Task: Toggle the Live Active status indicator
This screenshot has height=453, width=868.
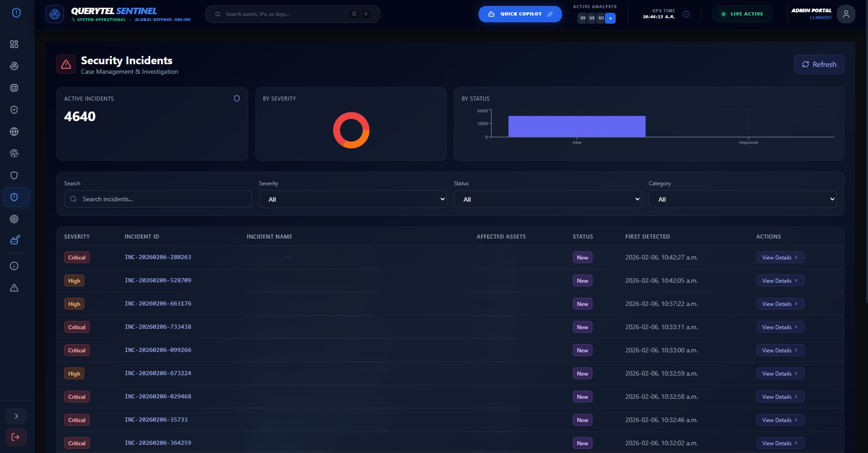Action: click(741, 14)
